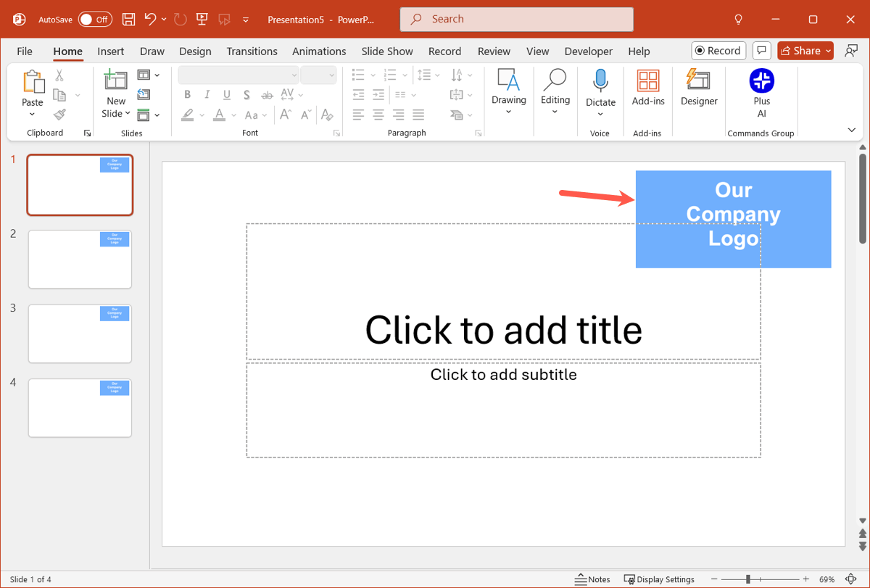Select slide 3 thumbnail
This screenshot has width=870, height=588.
tap(80, 334)
